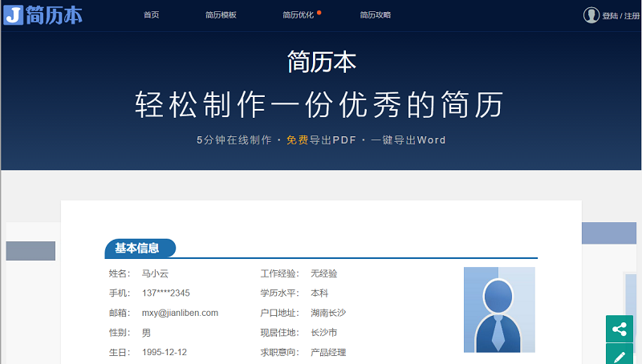The height and width of the screenshot is (364, 642).
Task: Select the previous template preview on left
Action: [30, 250]
